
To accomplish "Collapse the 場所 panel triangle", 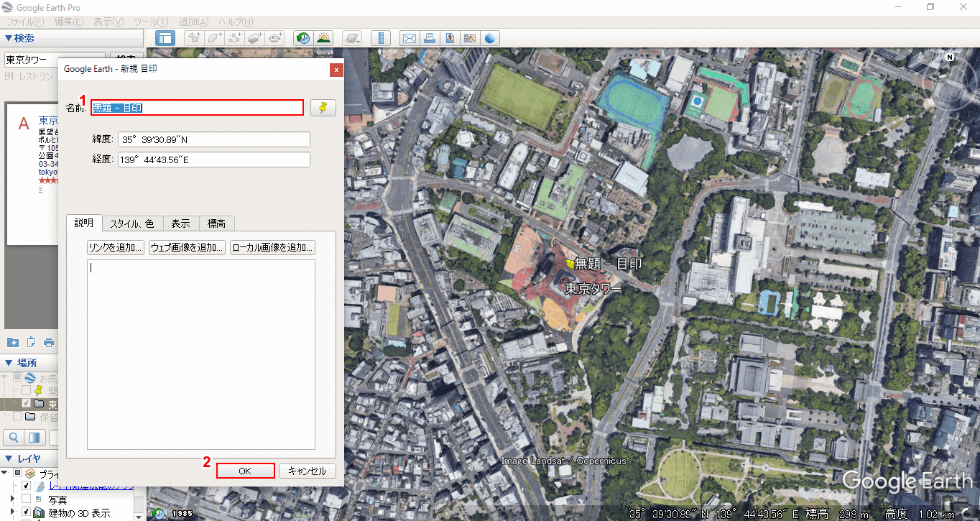I will (x=8, y=363).
